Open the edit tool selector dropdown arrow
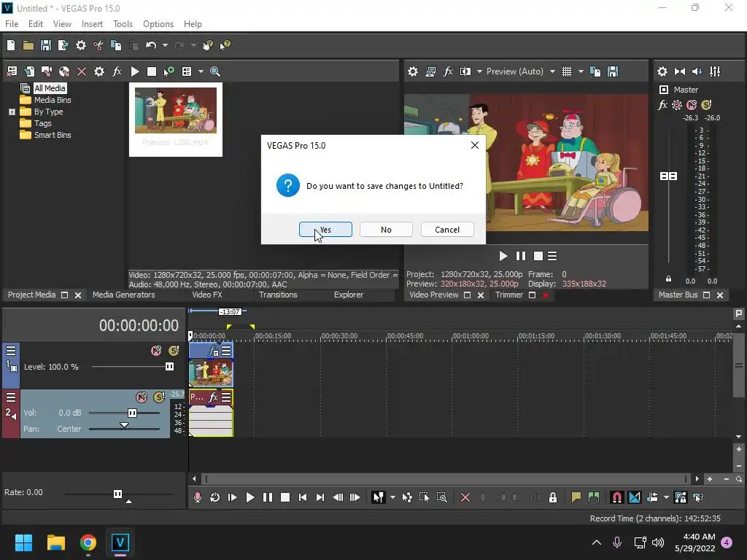This screenshot has height=560, width=747. [x=392, y=497]
